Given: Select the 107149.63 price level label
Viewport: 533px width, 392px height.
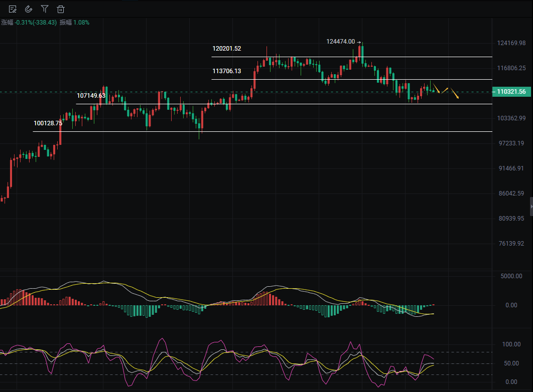Looking at the screenshot, I should (x=91, y=95).
